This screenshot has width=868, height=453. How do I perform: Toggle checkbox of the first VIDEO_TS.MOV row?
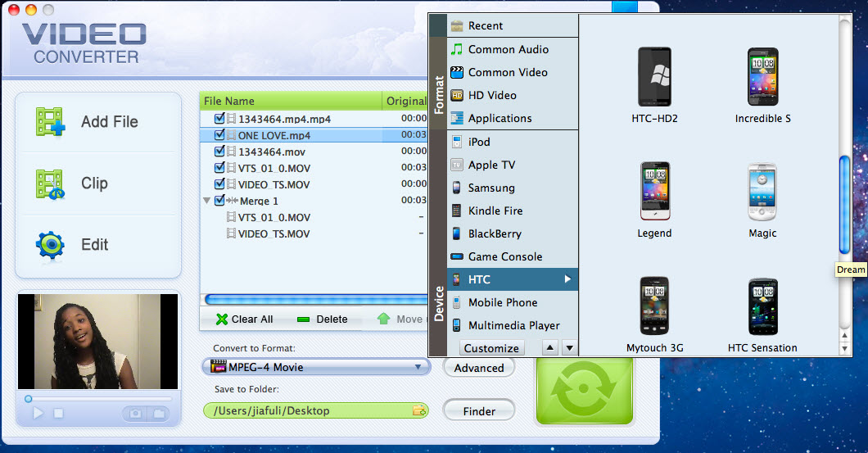click(219, 183)
